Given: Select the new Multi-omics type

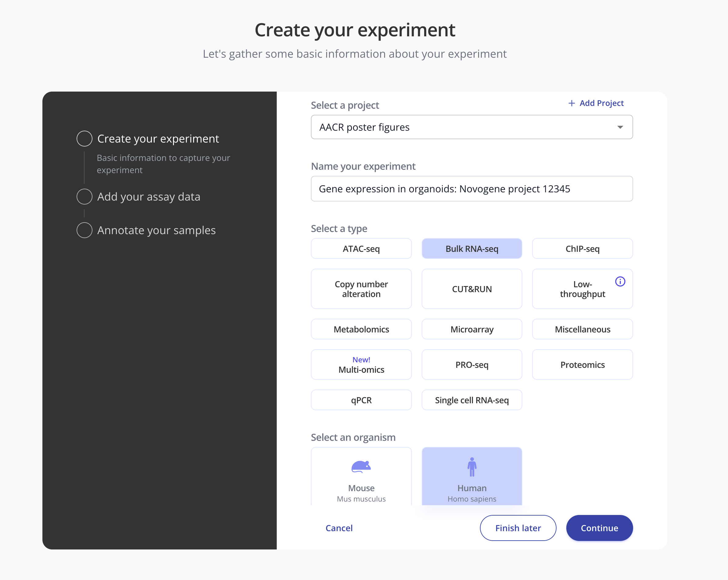Looking at the screenshot, I should 361,365.
